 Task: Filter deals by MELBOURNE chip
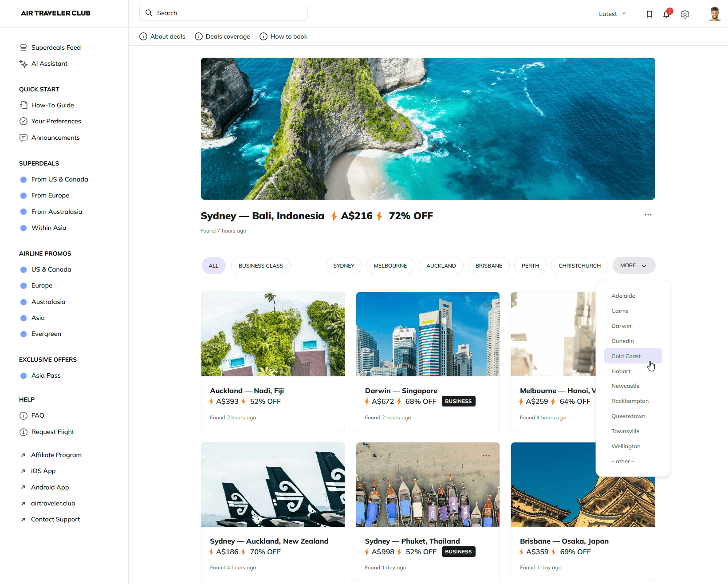pyautogui.click(x=390, y=266)
